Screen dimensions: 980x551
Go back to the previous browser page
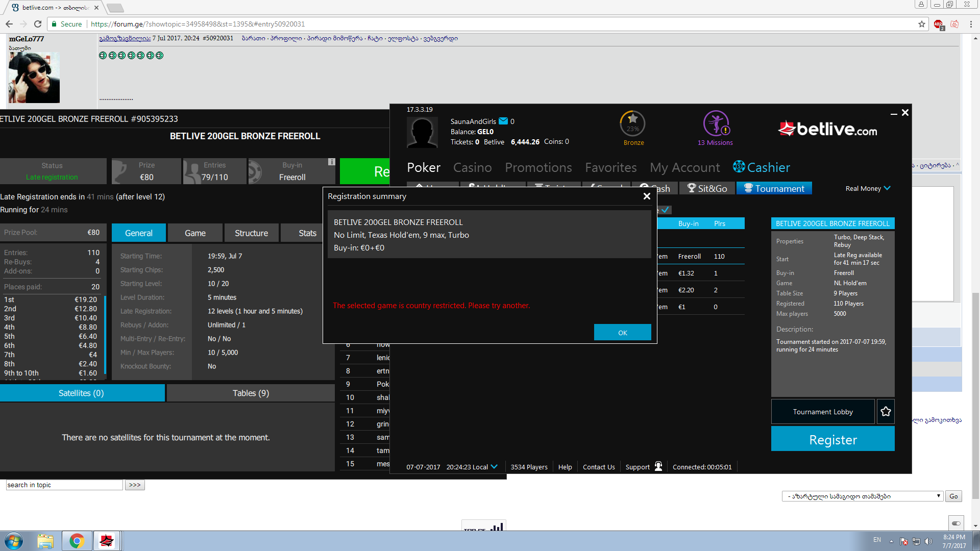click(x=9, y=24)
